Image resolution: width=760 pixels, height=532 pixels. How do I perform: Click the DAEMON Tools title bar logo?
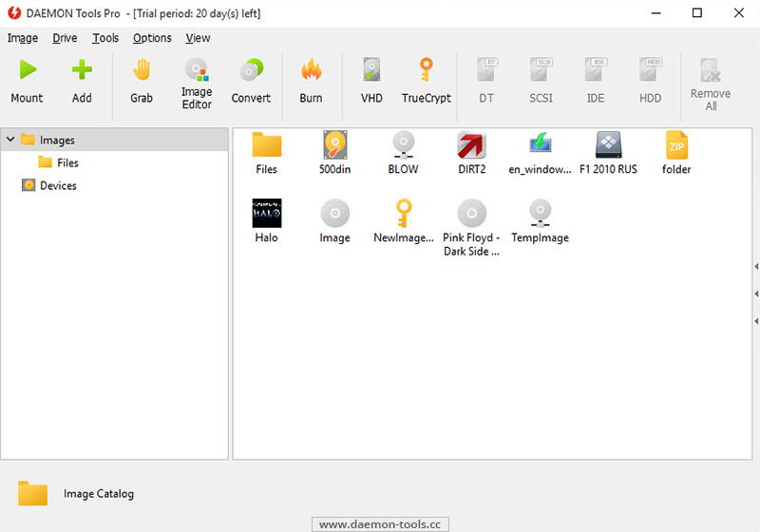[x=14, y=13]
